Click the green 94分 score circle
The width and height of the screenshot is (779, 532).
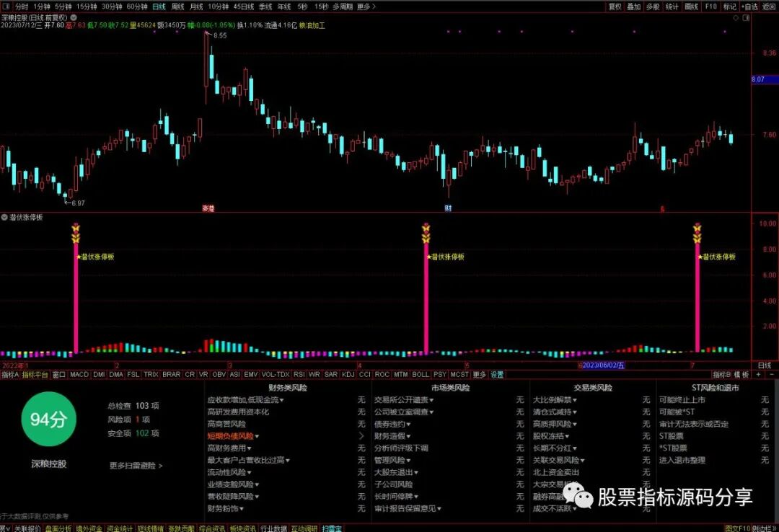point(49,420)
